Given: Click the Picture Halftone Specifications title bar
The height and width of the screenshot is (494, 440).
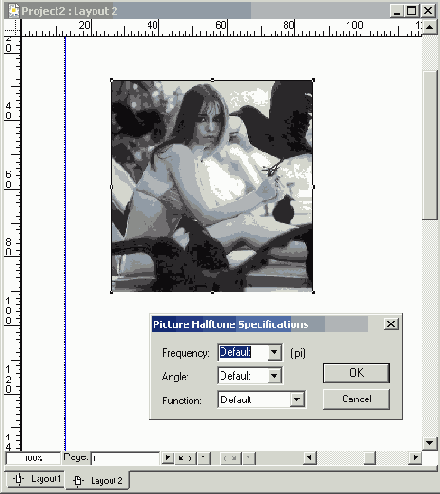Looking at the screenshot, I should pos(260,324).
